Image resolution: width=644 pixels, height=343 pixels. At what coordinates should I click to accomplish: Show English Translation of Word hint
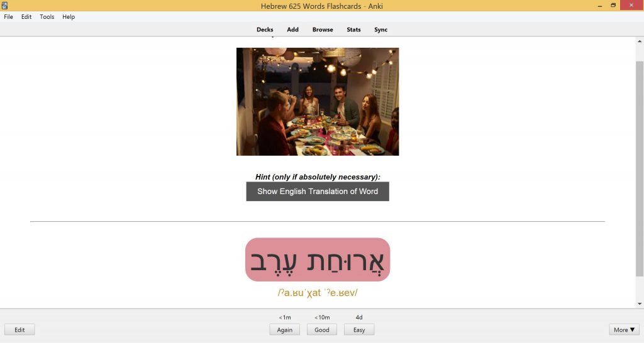click(x=318, y=192)
